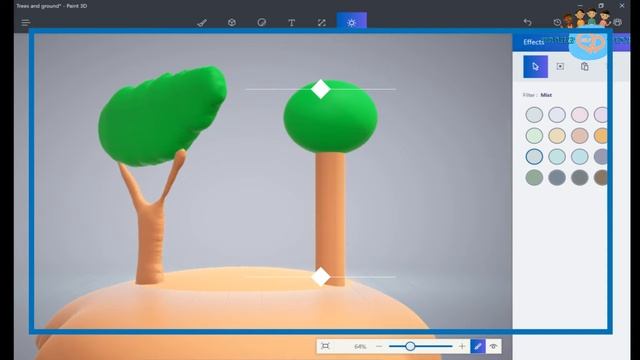Pick the light green filter swatch

point(534,136)
